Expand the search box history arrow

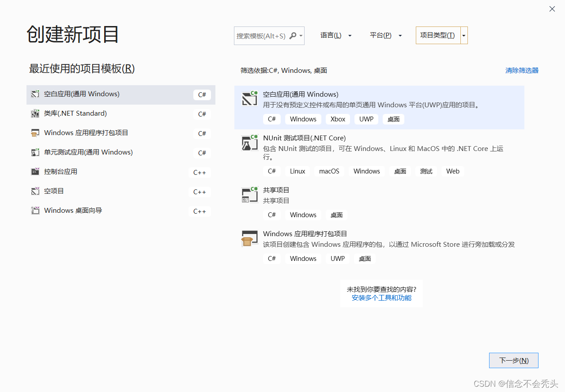(x=301, y=36)
